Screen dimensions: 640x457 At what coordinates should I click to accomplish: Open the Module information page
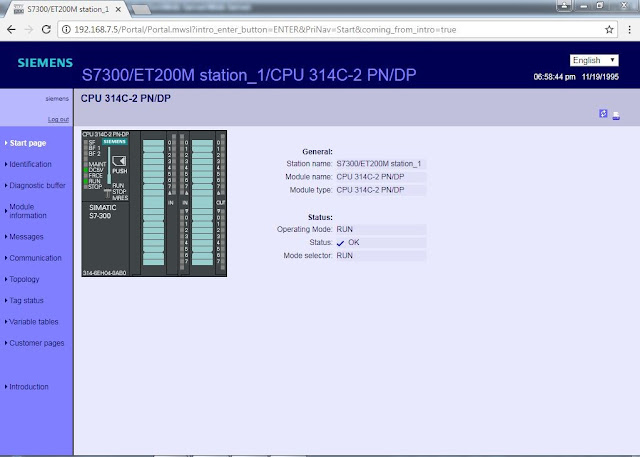(28, 211)
